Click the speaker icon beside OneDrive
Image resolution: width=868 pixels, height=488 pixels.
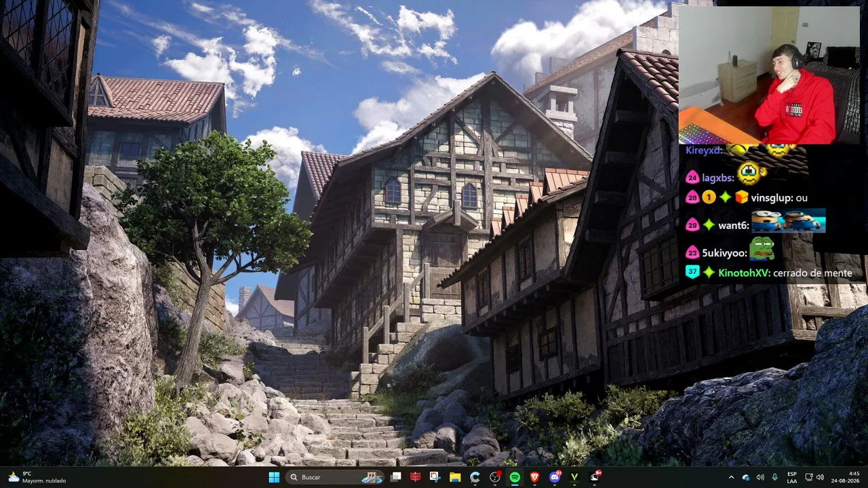click(760, 477)
